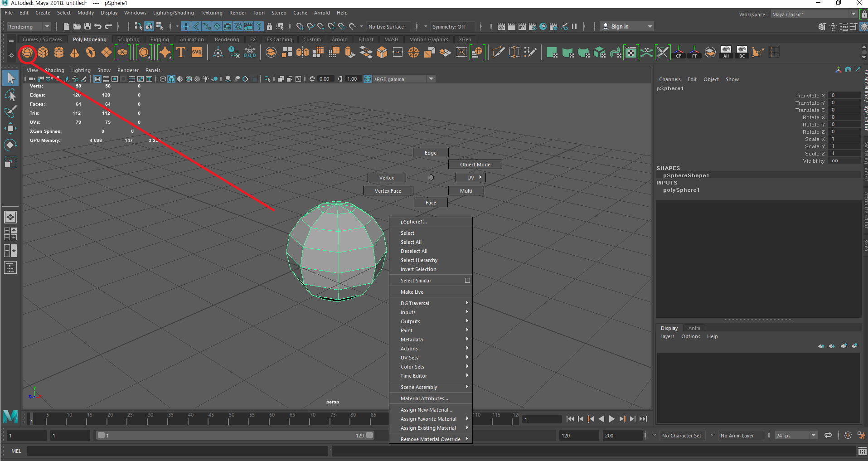Click the SVG import shelf icon
868x461 pixels.
(x=197, y=53)
